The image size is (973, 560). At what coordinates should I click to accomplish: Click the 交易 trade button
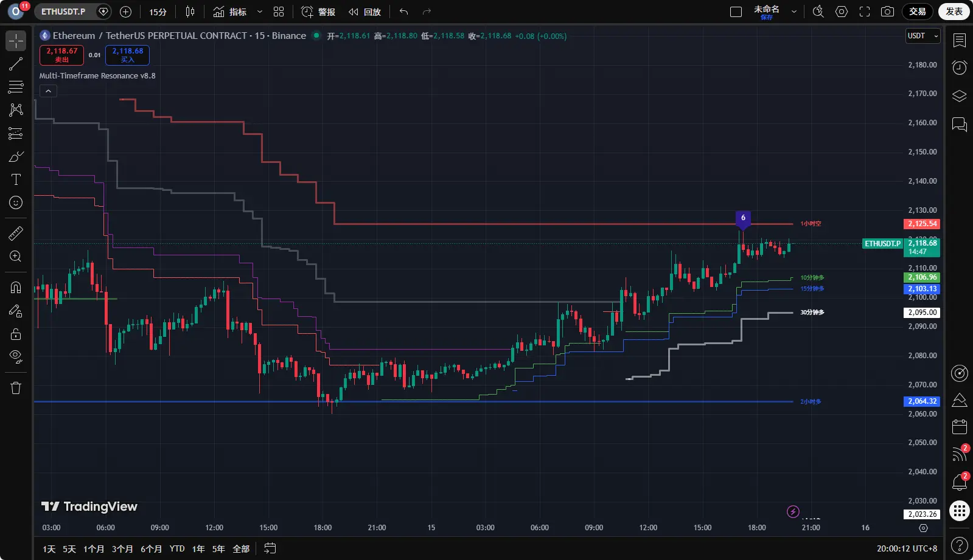[x=918, y=12]
